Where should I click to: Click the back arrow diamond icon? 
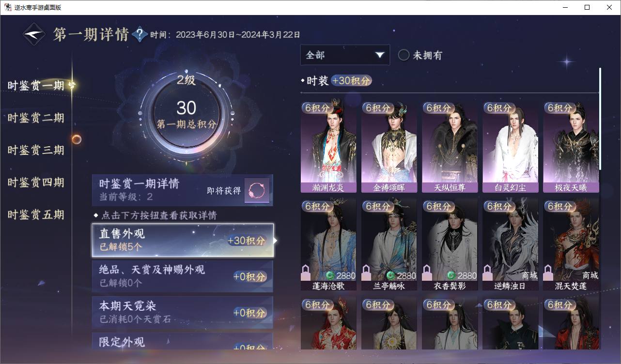click(x=34, y=34)
